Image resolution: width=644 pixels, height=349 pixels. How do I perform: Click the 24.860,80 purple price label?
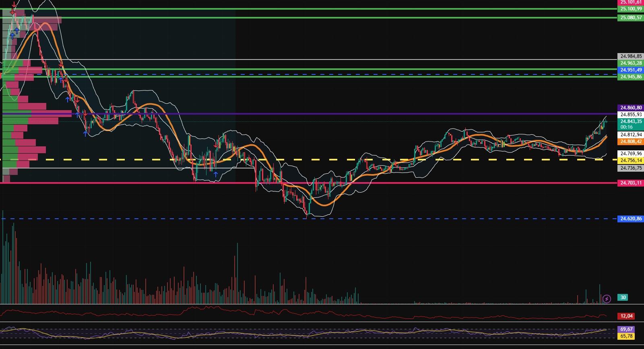[x=630, y=108]
